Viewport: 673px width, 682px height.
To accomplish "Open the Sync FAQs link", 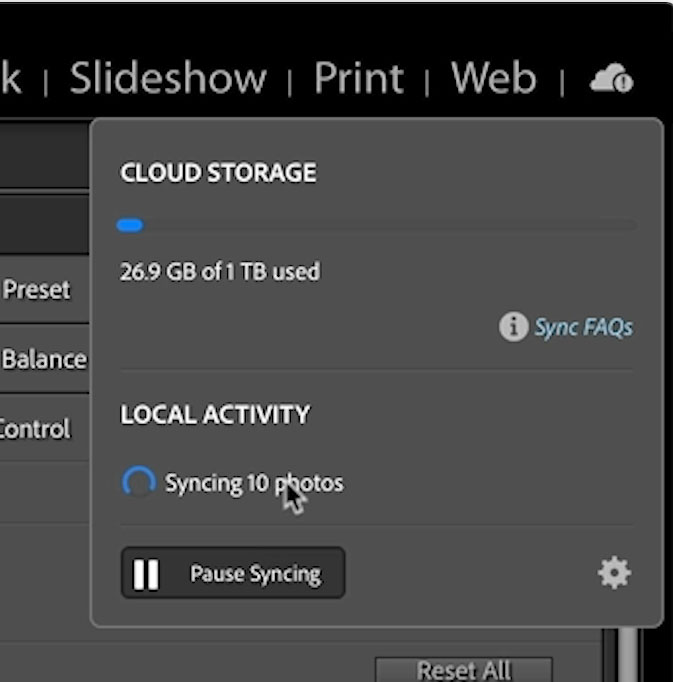I will point(583,328).
